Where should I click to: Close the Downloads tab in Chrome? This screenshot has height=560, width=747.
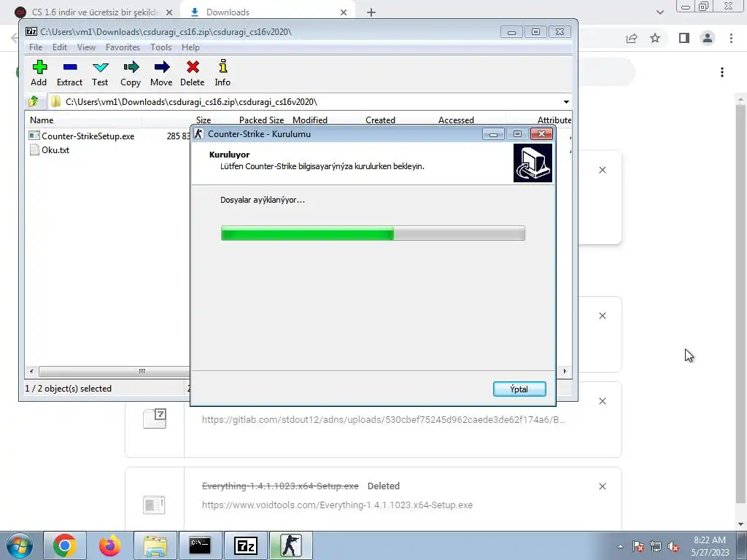point(344,12)
